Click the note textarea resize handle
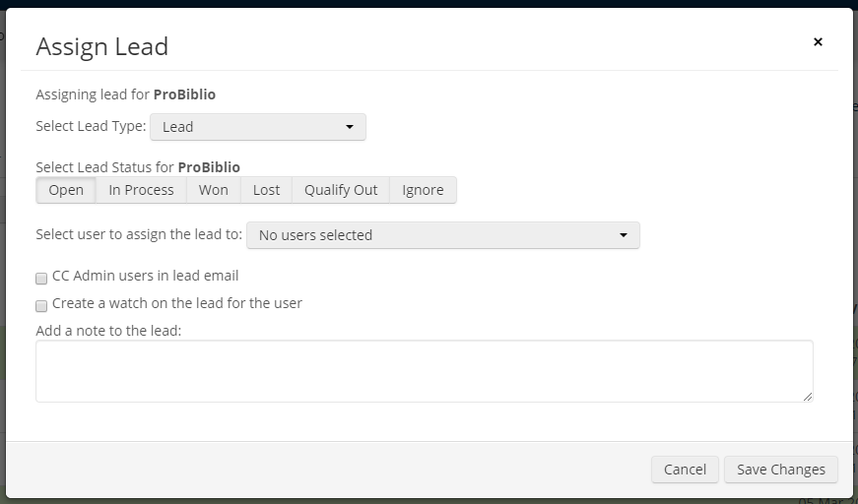The image size is (858, 504). [808, 397]
